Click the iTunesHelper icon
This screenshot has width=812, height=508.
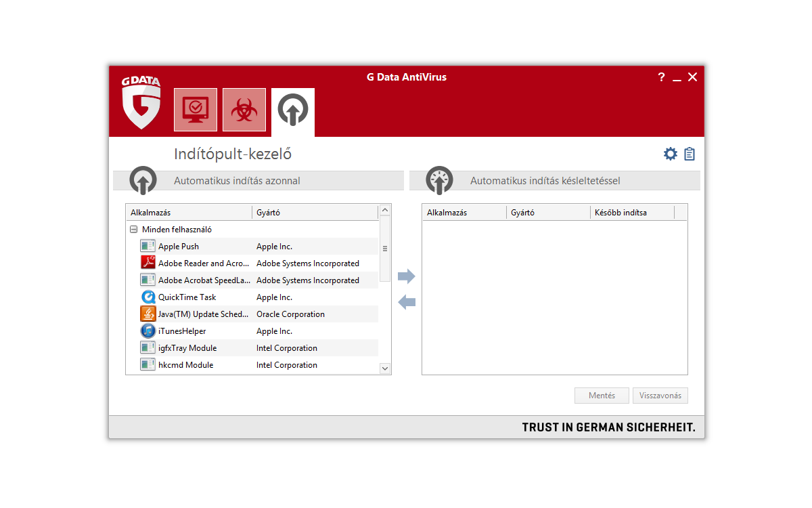pyautogui.click(x=148, y=331)
